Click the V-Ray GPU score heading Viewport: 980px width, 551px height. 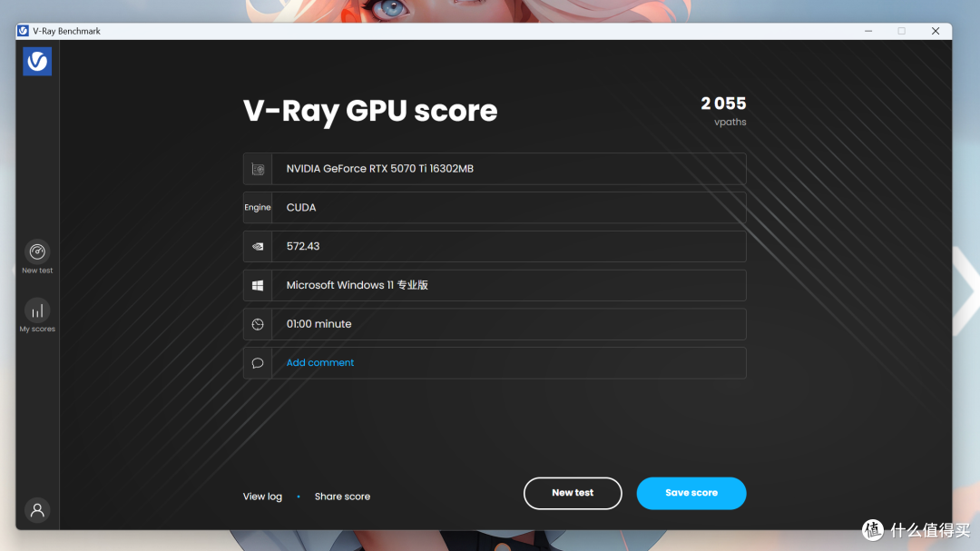point(370,111)
